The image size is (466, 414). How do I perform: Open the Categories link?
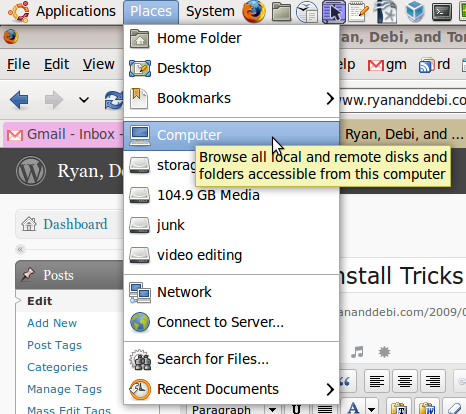(57, 367)
